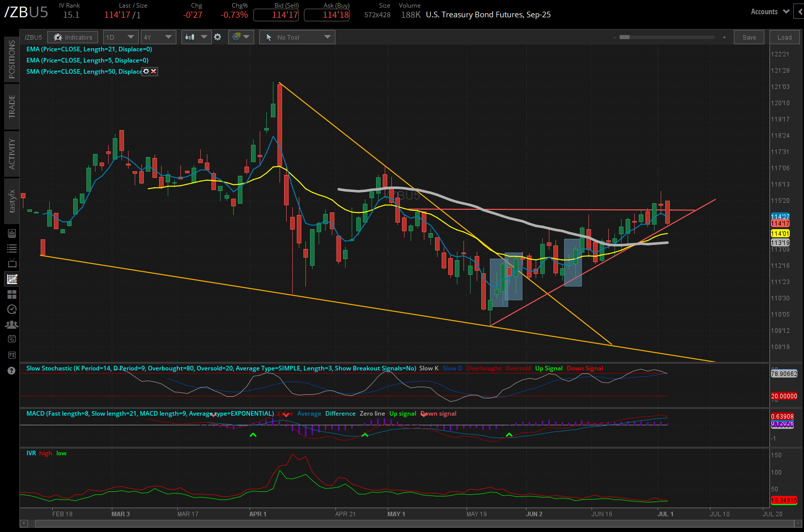Click the IV Rank value 15.1
Image resolution: width=804 pixels, height=532 pixels.
(x=71, y=15)
